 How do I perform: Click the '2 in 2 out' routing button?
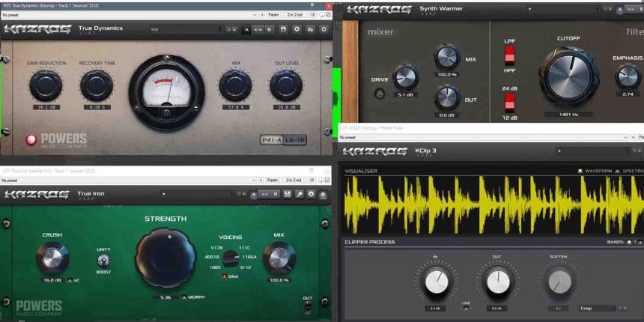click(293, 14)
